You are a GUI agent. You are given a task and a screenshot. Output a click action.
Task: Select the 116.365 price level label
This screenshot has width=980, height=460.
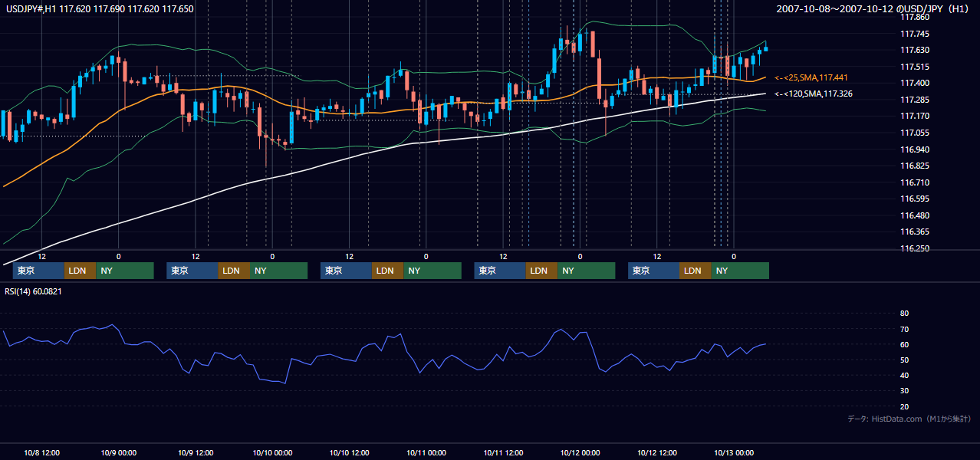[914, 232]
